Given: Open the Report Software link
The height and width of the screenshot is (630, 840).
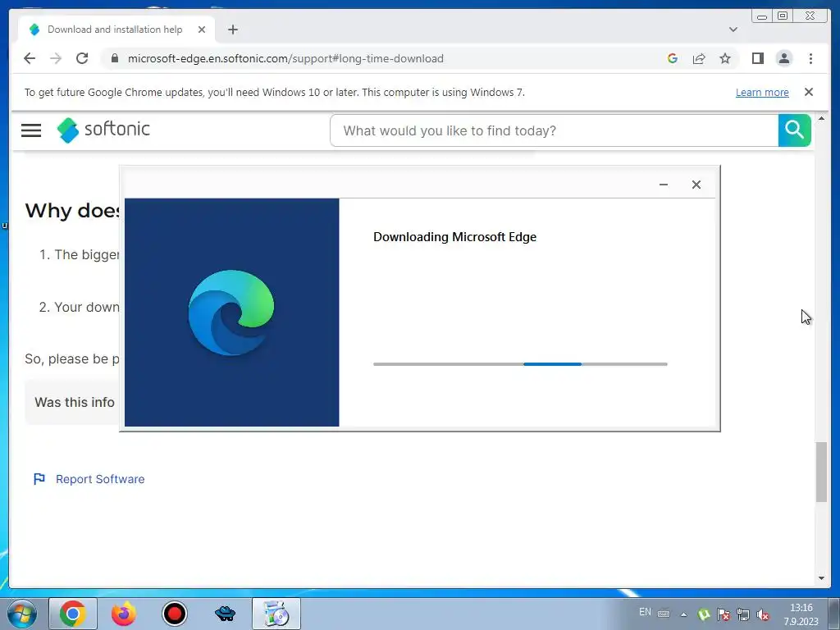Looking at the screenshot, I should pyautogui.click(x=100, y=479).
